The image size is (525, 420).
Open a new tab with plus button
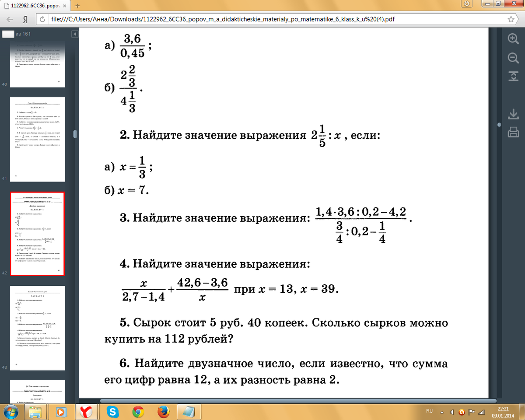coord(78,5)
